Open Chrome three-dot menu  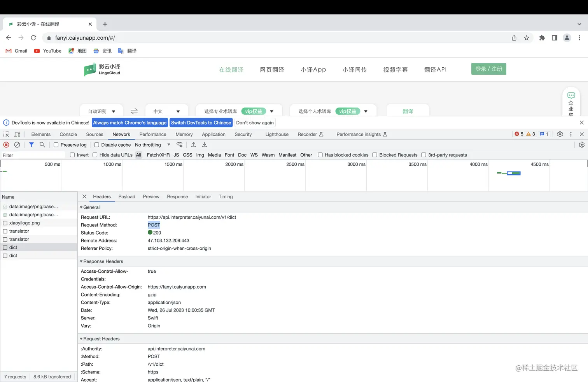point(579,38)
